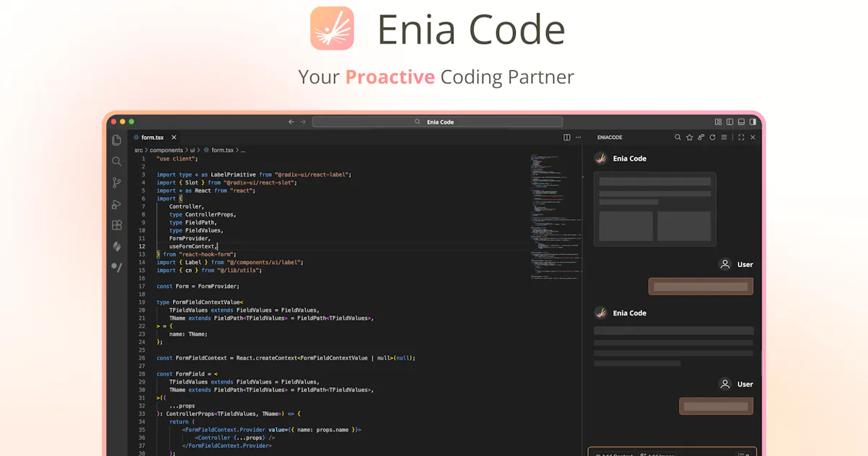Click the second Enia Code avatar in chat
The width and height of the screenshot is (868, 456).
(600, 313)
